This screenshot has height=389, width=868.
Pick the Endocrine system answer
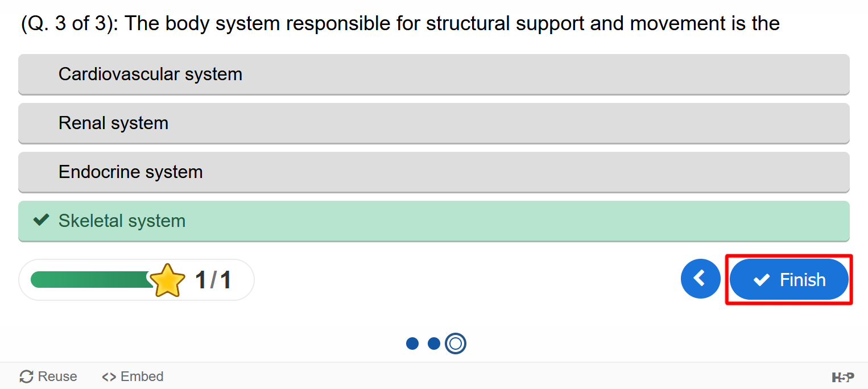(434, 172)
